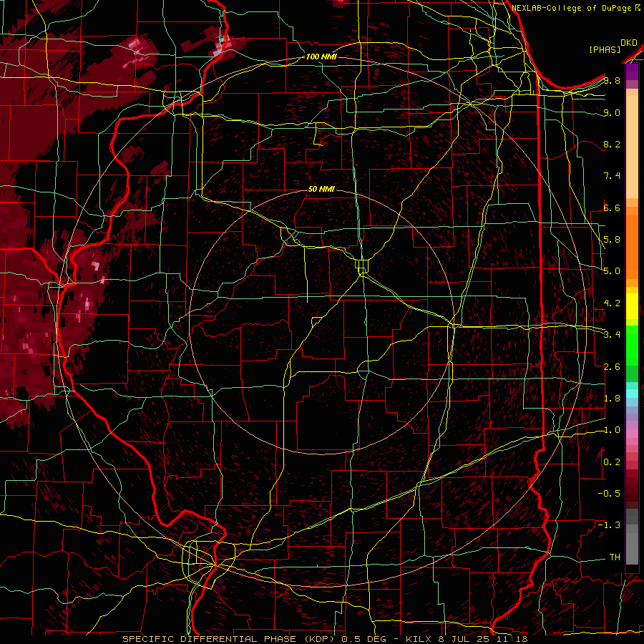
Task: Click the 2.6 value on the color scale
Action: (x=612, y=367)
